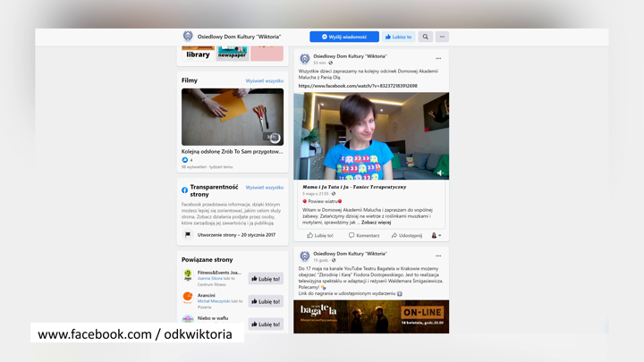Viewport: 644px width, 362px height.
Task: Like the post with 'Lubię to!' under video
Action: (x=320, y=235)
